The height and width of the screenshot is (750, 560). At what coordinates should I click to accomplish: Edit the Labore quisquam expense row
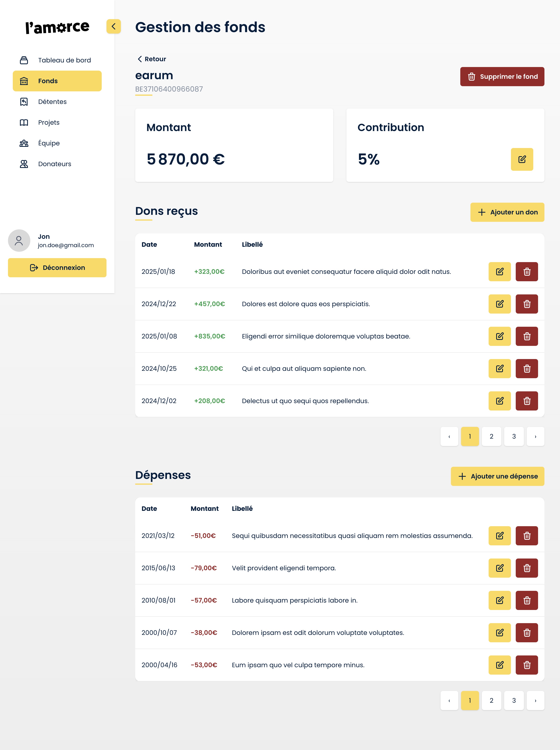click(x=499, y=600)
